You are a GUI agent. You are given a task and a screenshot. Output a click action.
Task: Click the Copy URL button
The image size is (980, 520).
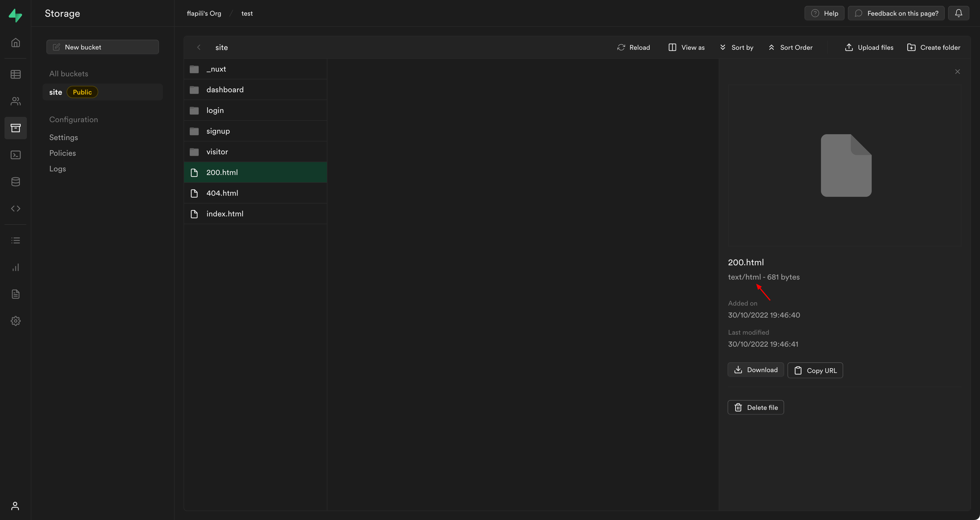[x=815, y=370]
